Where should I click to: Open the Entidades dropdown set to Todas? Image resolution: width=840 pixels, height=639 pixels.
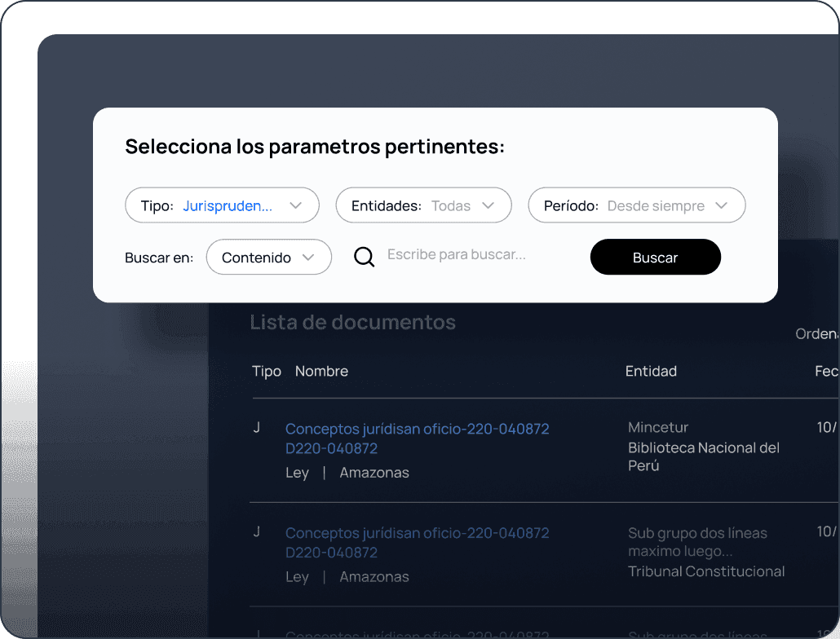423,205
